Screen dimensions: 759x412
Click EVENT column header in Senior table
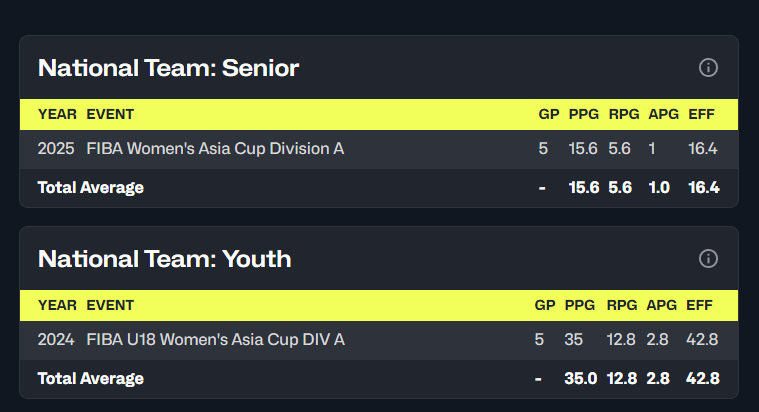(x=110, y=114)
